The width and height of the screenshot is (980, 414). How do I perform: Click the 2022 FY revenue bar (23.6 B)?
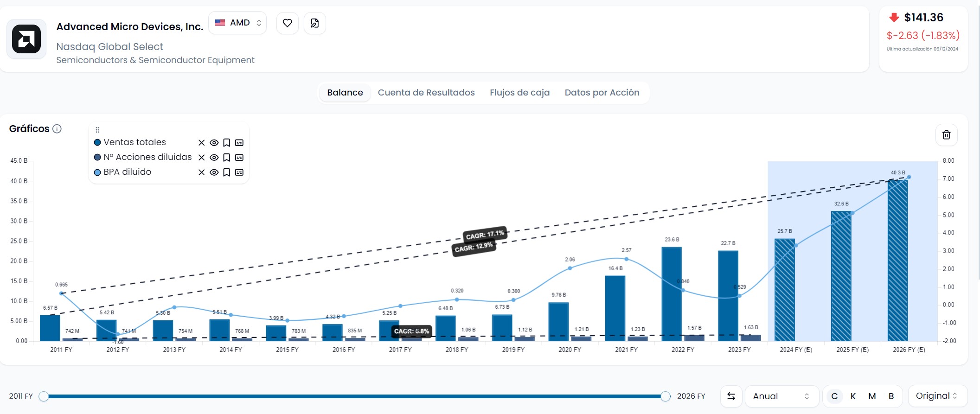[672, 294]
